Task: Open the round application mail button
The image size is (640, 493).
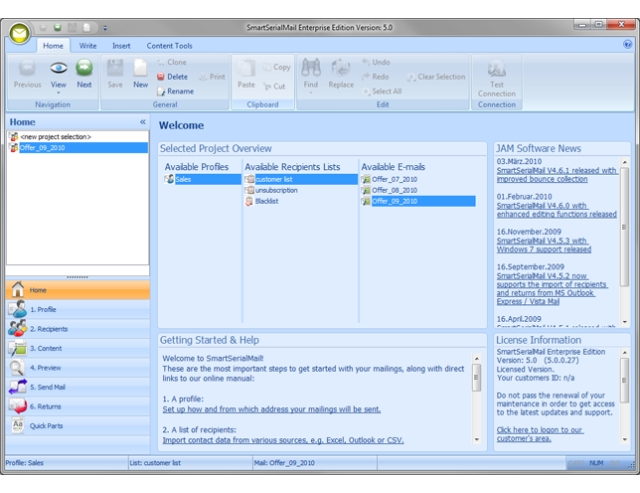Action: (20, 33)
